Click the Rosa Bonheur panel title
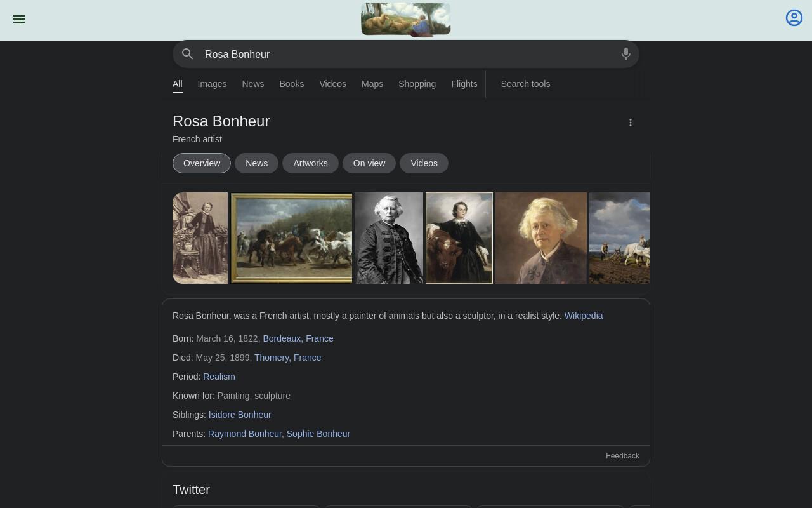 coord(221,121)
